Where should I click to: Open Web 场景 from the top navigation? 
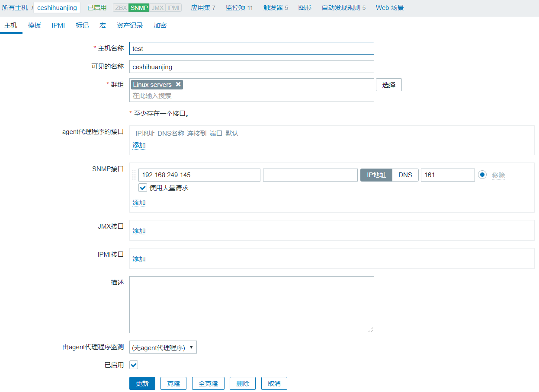tap(389, 7)
